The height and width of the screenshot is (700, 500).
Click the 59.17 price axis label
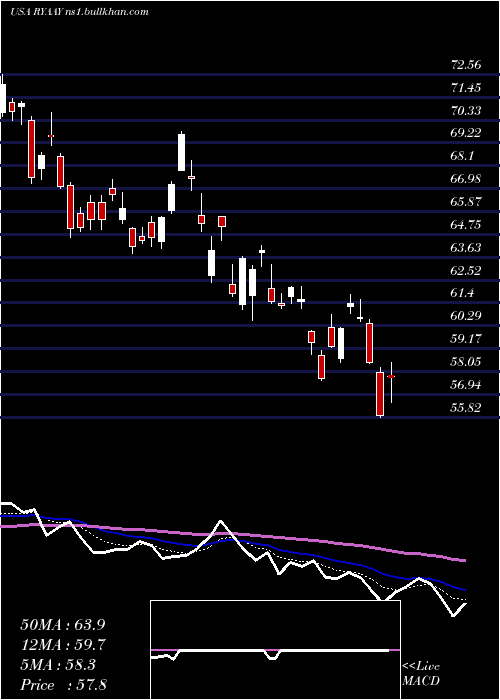coord(466,339)
